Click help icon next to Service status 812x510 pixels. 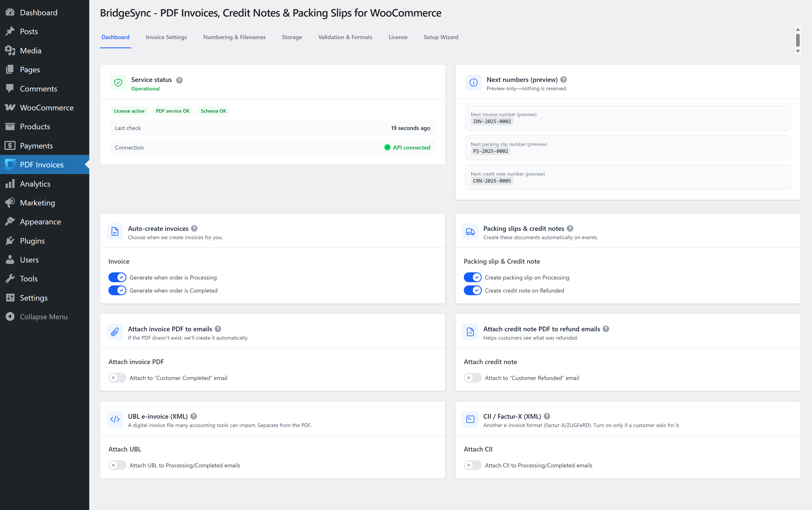coord(179,80)
